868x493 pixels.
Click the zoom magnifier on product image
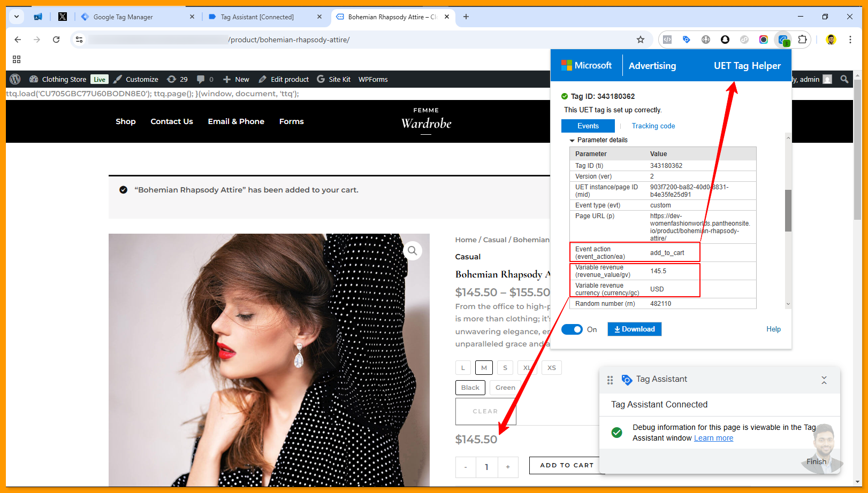(412, 251)
